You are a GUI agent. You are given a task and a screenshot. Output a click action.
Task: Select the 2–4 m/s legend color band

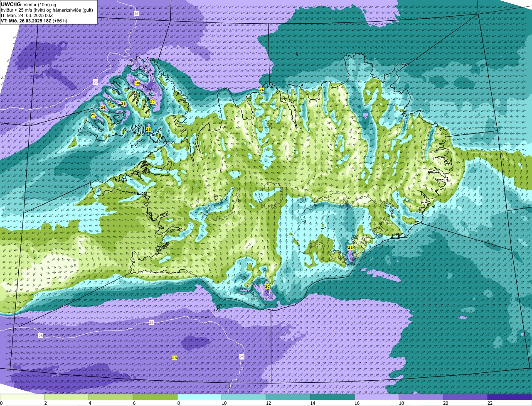pos(66,397)
